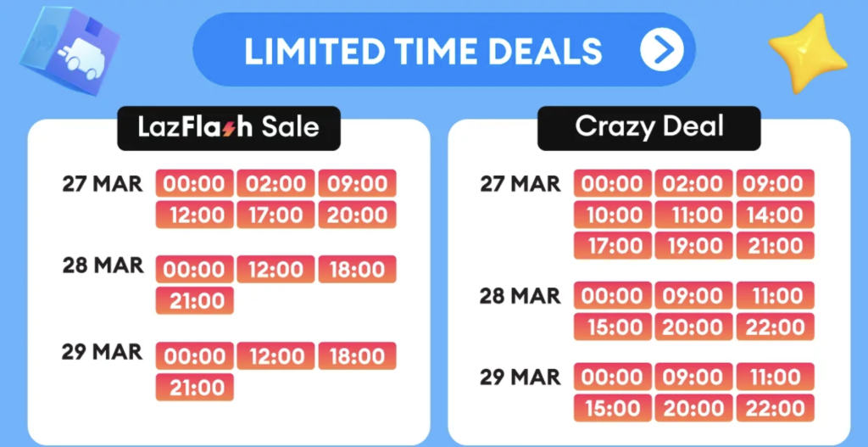Select the Crazy Deal header
Image resolution: width=868 pixels, height=447 pixels.
tap(648, 128)
